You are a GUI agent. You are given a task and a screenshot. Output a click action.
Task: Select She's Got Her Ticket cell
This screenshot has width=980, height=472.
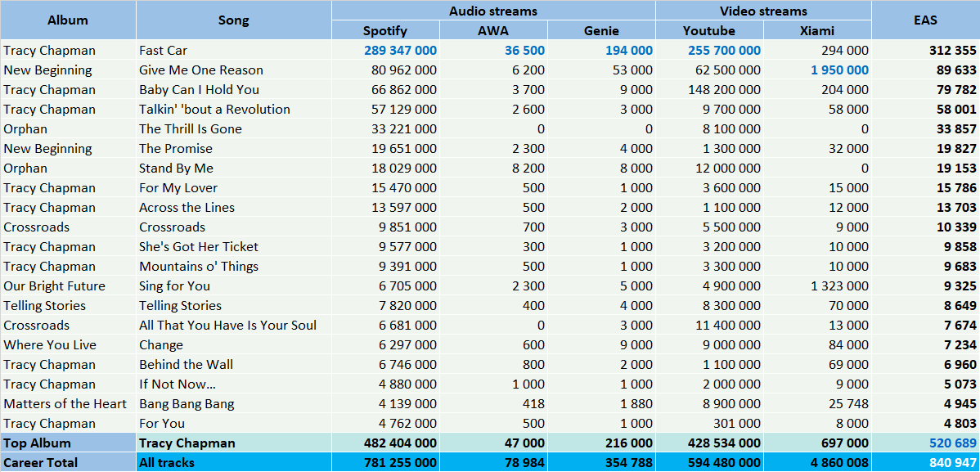click(234, 247)
